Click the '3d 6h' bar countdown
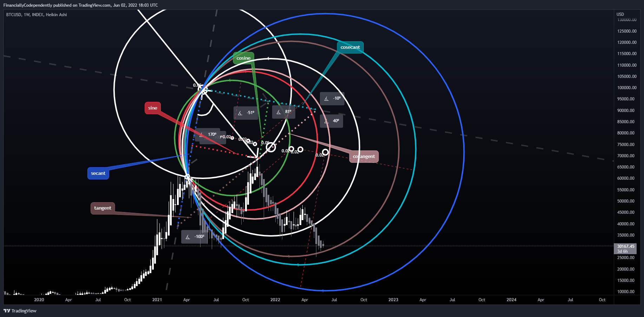The width and height of the screenshot is (644, 317). 623,251
